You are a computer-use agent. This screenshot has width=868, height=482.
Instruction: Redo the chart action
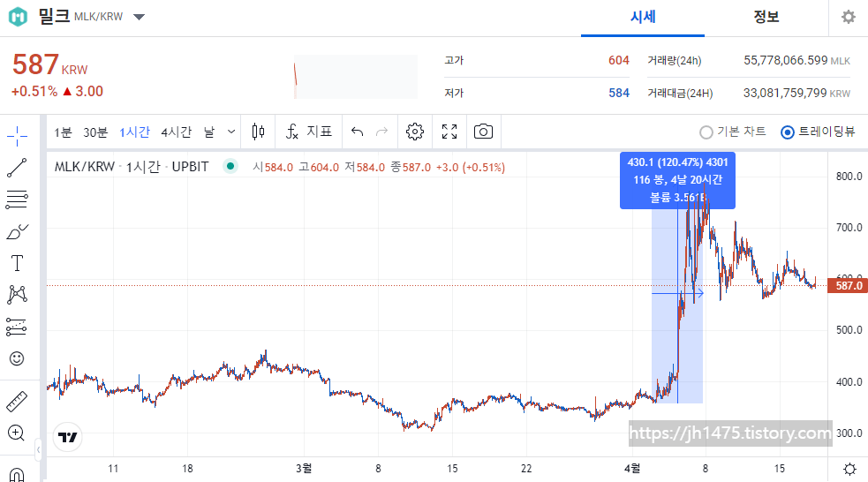382,132
